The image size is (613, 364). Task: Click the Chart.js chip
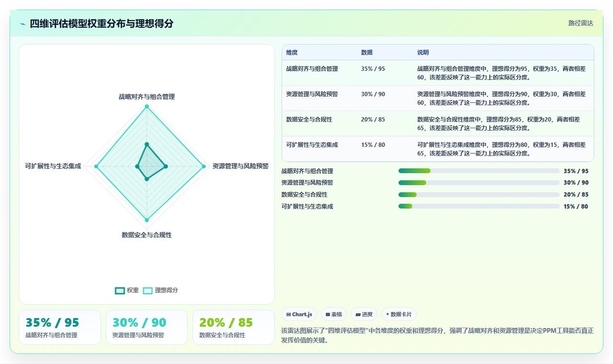(299, 314)
